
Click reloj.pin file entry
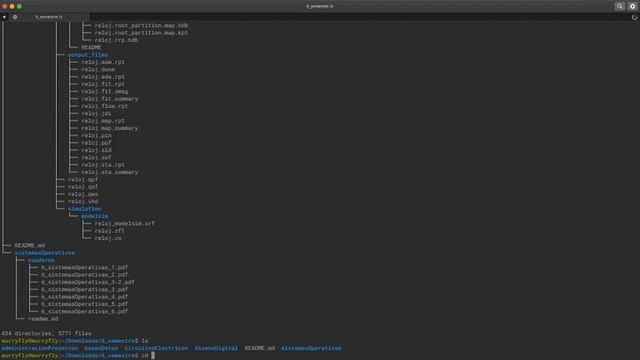pyautogui.click(x=96, y=136)
